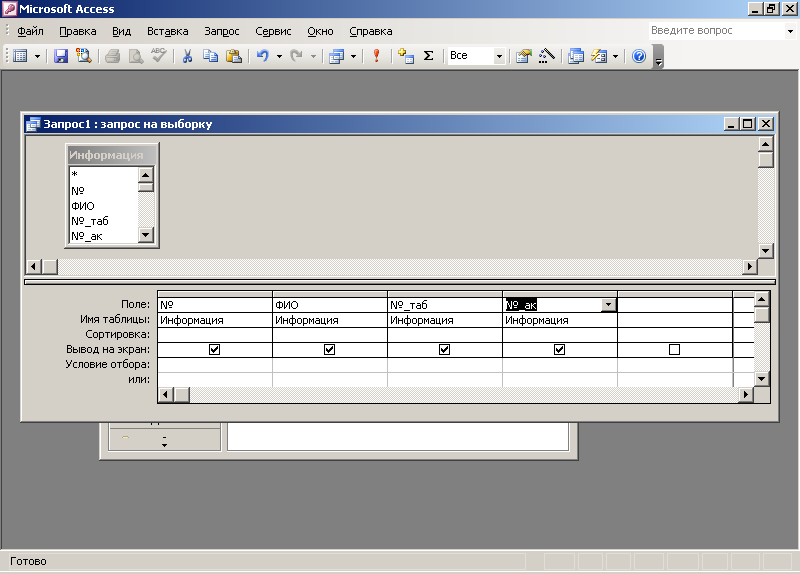Viewport: 800px width, 574px height.
Task: Open the Вставка menu
Action: coord(167,31)
